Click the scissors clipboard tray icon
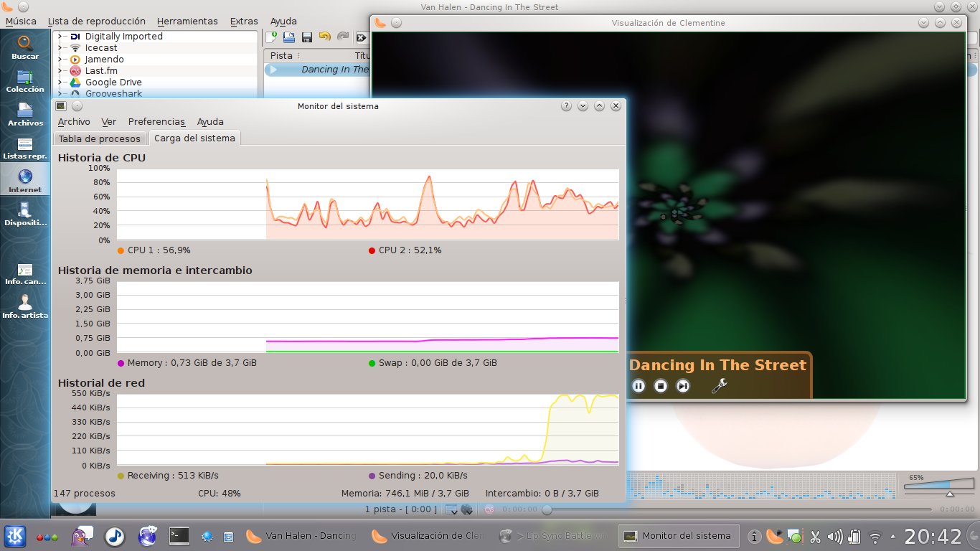Screen dimensions: 980x551 (815, 536)
